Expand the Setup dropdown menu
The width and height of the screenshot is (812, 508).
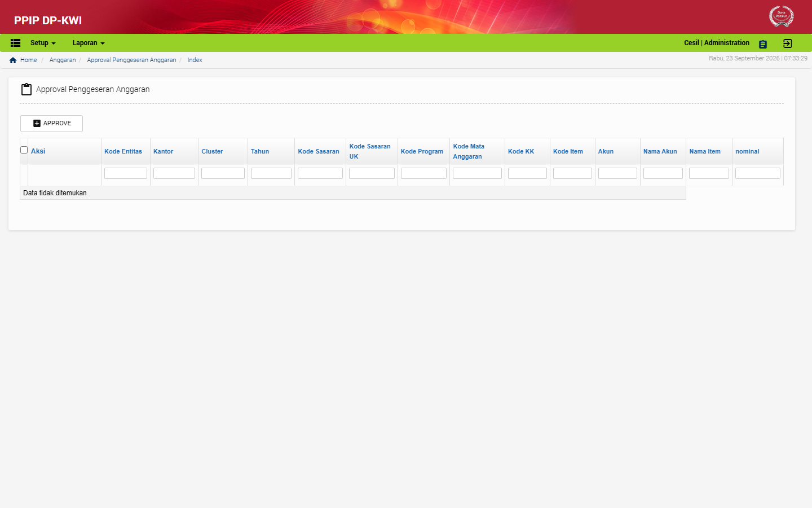(x=43, y=43)
